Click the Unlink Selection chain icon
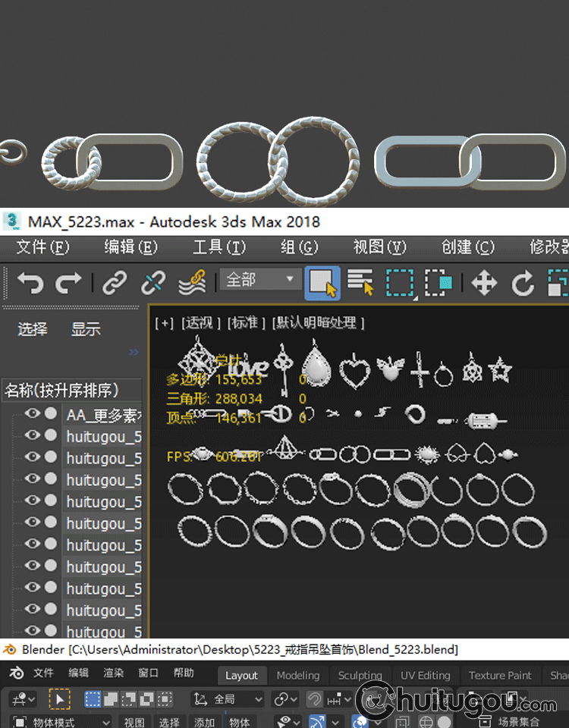The width and height of the screenshot is (569, 728). pos(153,284)
